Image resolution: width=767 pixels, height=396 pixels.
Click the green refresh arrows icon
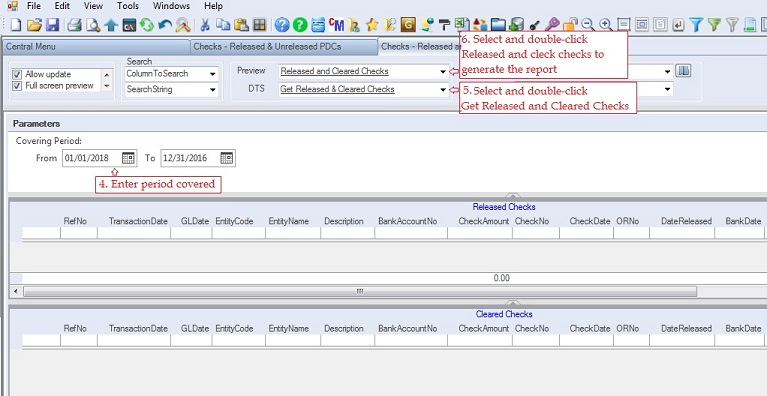coord(147,24)
